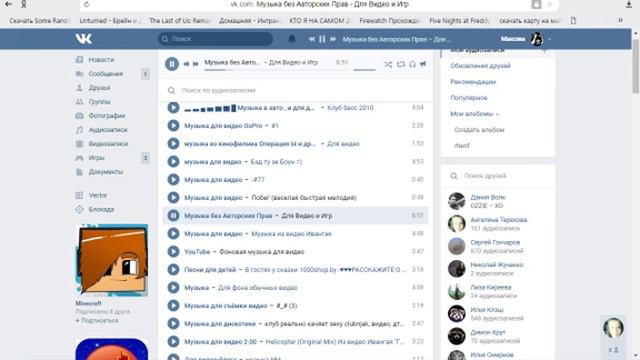Select Популярное tab
The image size is (640, 360).
pyautogui.click(x=469, y=98)
